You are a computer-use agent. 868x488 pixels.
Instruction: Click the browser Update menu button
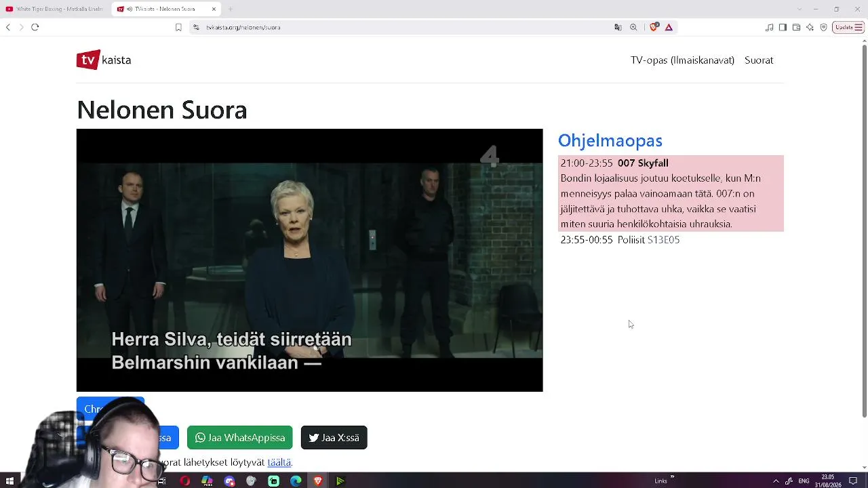point(848,27)
